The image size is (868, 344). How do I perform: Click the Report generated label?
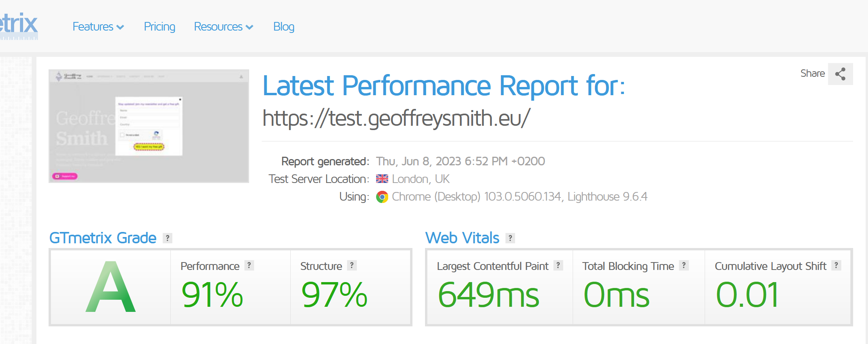click(x=325, y=161)
